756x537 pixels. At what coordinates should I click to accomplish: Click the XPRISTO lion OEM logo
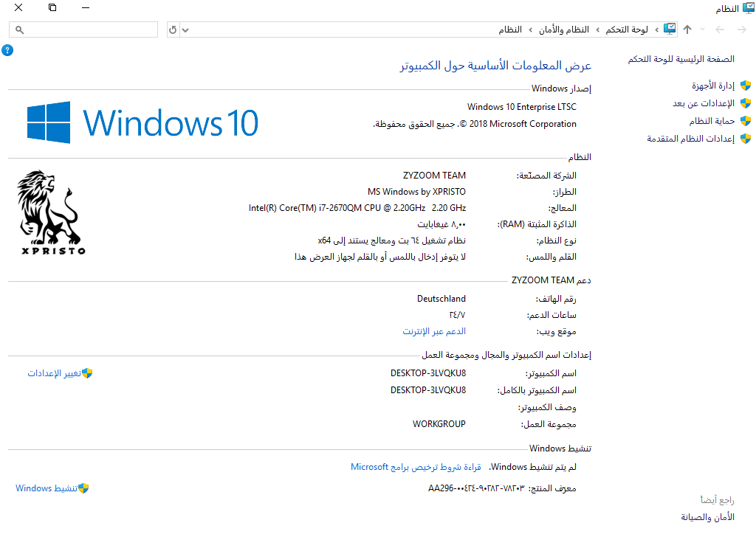click(53, 212)
